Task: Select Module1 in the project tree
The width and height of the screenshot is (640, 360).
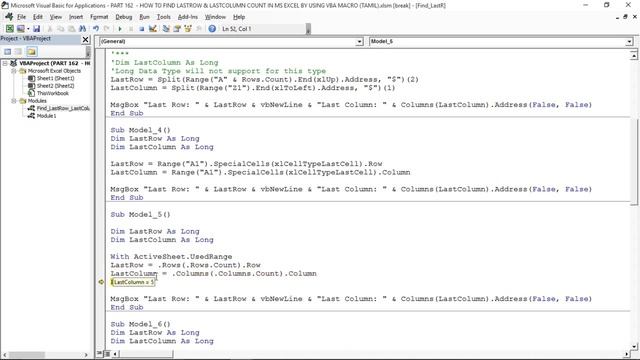Action: [46, 116]
